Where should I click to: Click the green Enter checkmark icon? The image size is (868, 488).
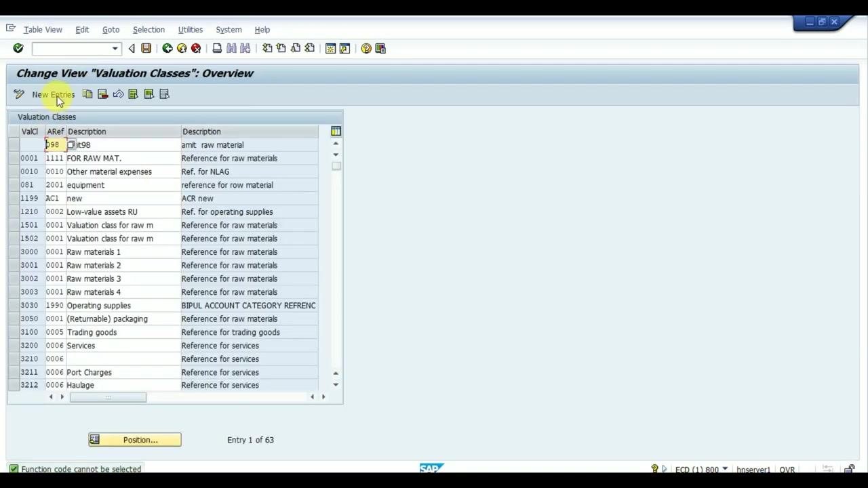(x=18, y=48)
